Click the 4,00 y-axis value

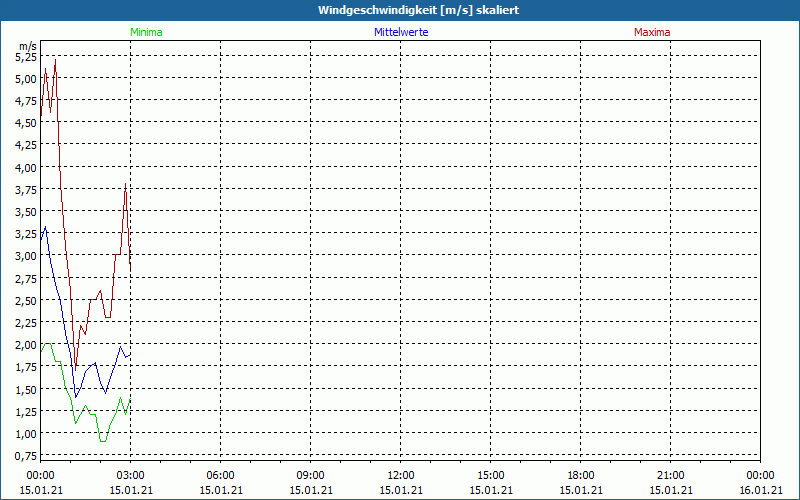click(26, 167)
